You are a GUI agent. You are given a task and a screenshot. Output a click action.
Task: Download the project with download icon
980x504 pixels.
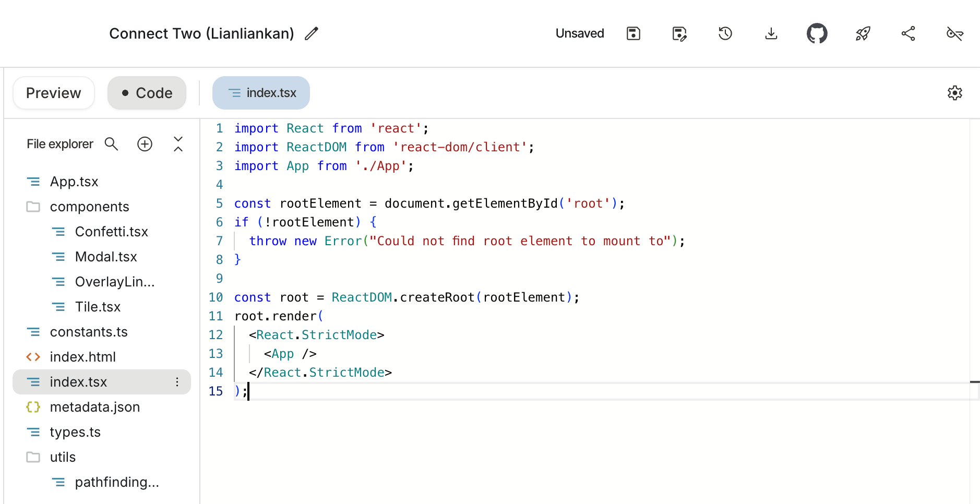pos(771,33)
